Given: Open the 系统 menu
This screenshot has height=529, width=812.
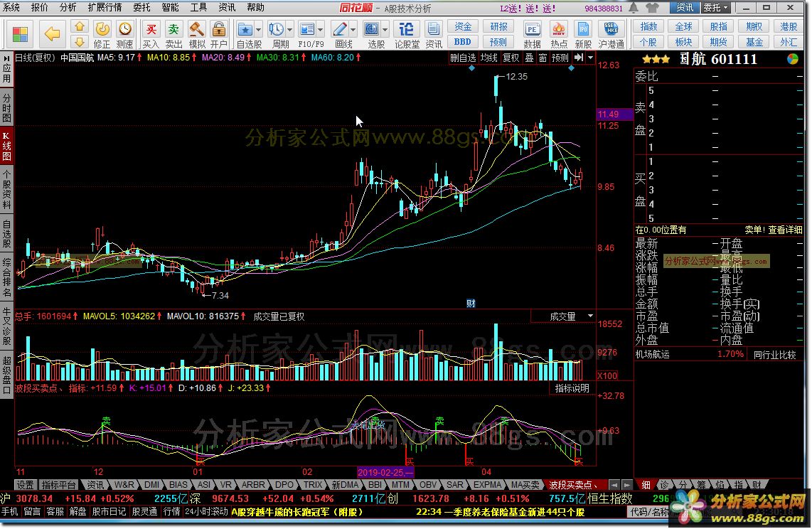Looking at the screenshot, I should (x=11, y=7).
